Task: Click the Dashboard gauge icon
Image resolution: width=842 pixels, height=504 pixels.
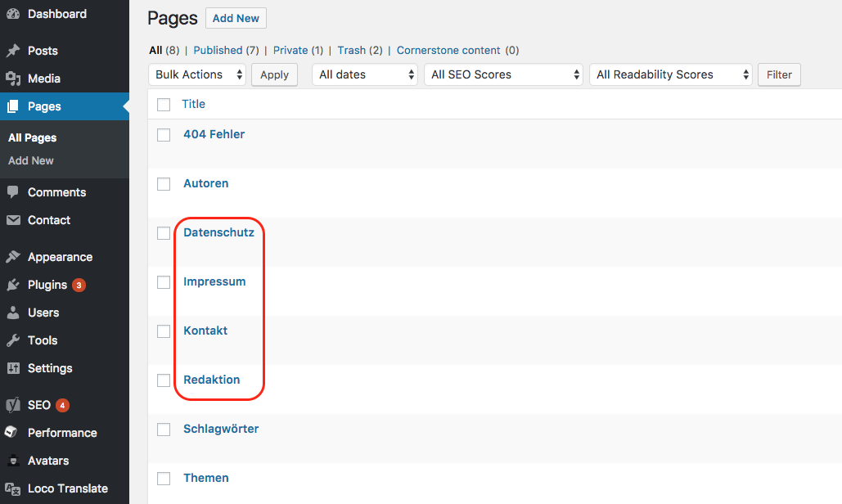Action: click(x=13, y=14)
